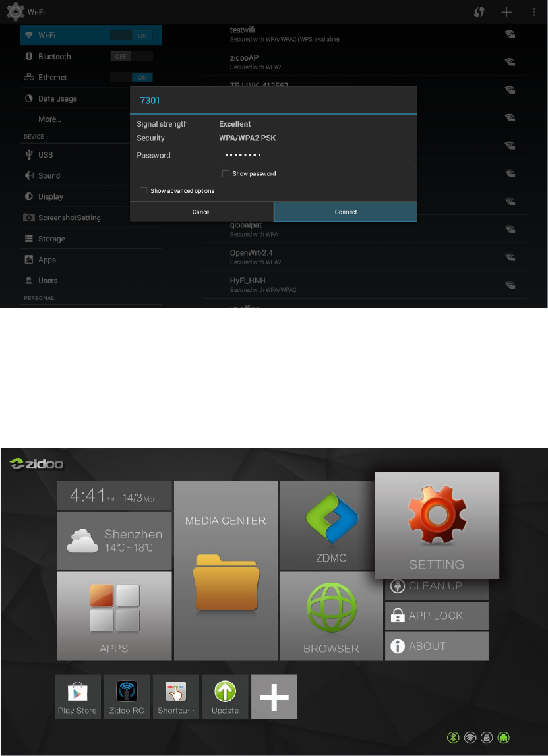Open Storage settings

(91, 239)
